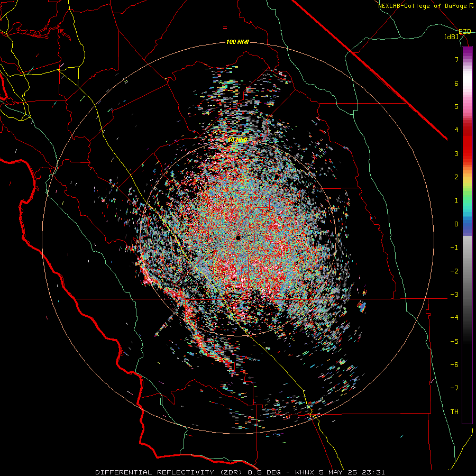476x476 pixels.
Task: Click "DIFFERENTIAL REFLECTIVITY (ZDR)" in the caption
Action: pos(168,472)
